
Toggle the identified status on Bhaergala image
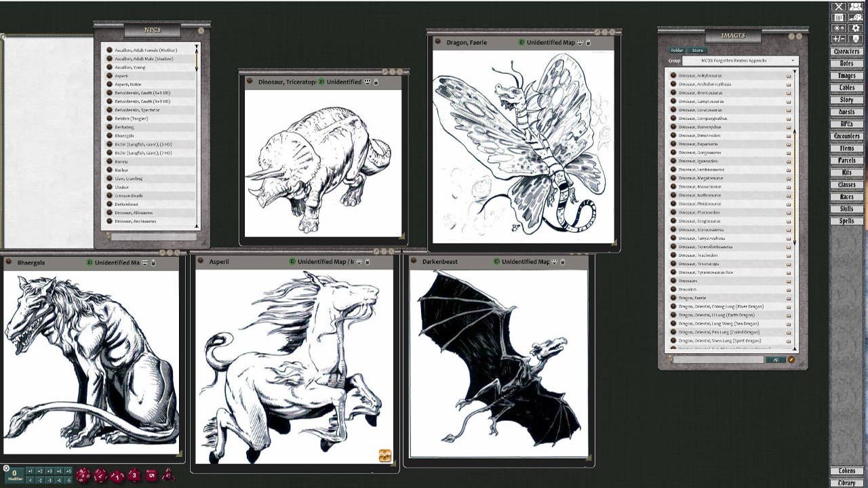[90, 262]
